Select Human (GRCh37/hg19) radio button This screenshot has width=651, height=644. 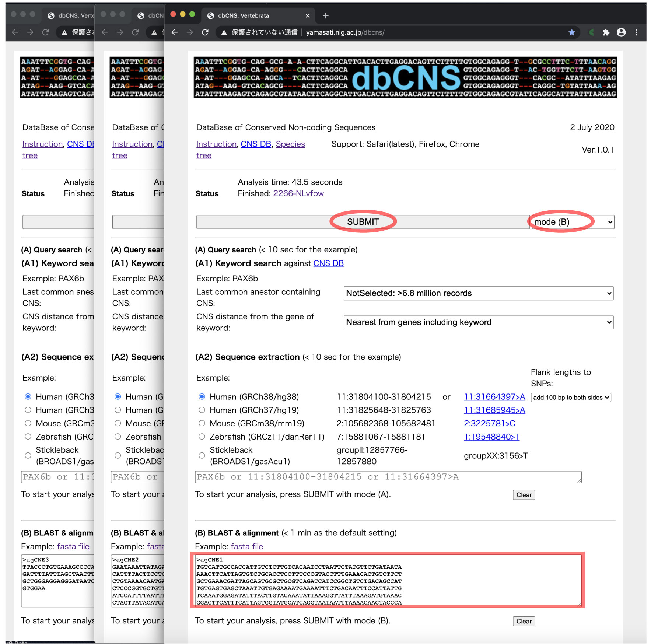202,410
